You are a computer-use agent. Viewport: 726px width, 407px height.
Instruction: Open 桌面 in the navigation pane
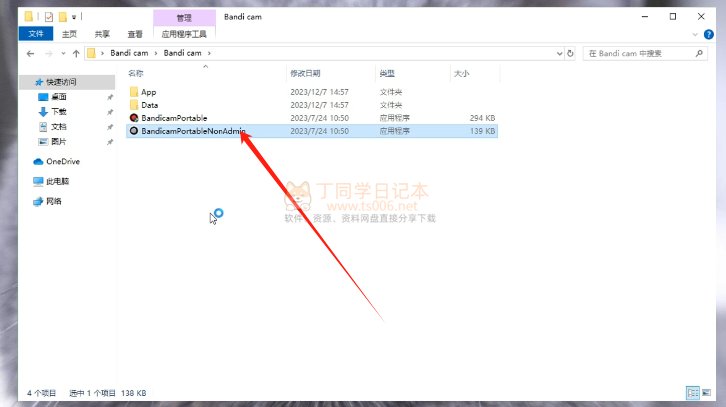(x=58, y=97)
